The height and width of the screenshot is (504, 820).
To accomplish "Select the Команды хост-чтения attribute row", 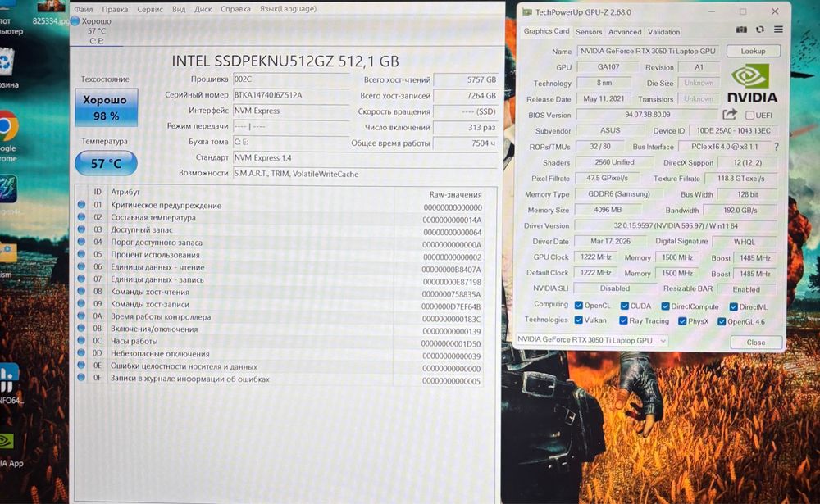I will (x=280, y=293).
